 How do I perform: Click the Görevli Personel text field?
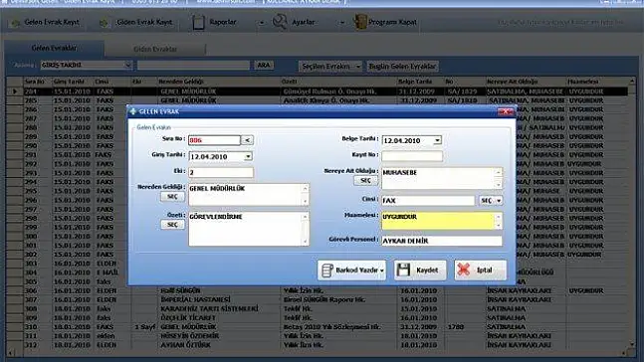pyautogui.click(x=442, y=241)
